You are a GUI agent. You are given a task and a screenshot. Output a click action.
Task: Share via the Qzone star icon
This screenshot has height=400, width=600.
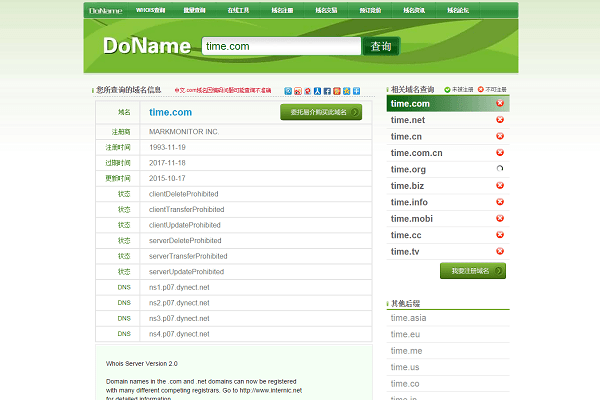click(x=346, y=91)
